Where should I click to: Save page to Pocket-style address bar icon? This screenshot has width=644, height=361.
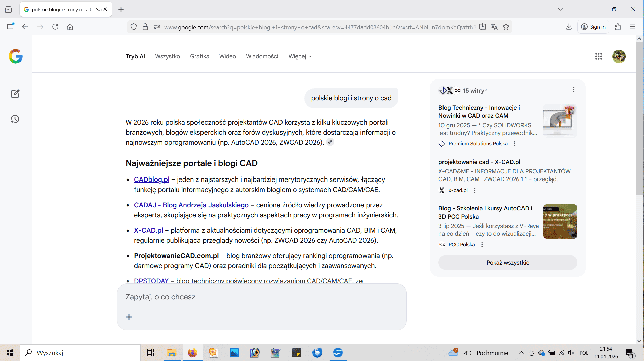(x=483, y=27)
